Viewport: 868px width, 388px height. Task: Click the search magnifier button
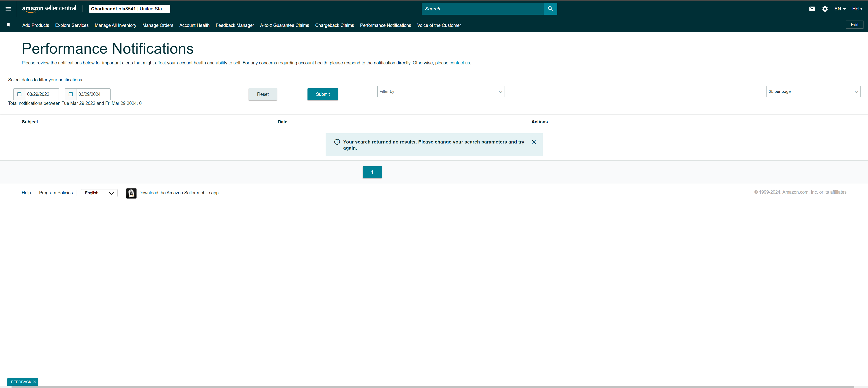(x=550, y=9)
